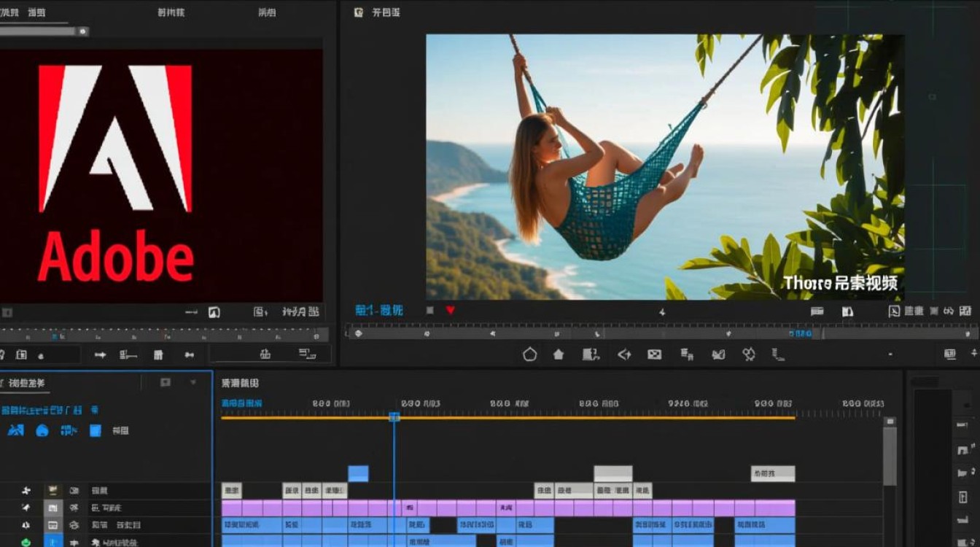
Task: Click the blue timecode at the timeline's left
Action: click(x=241, y=403)
